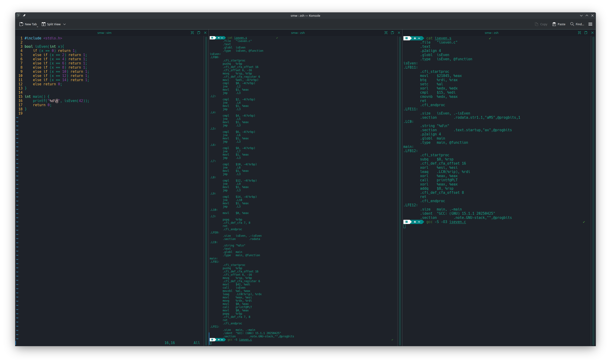
Task: Click the 'int main() {' line in vim
Action: (x=37, y=97)
